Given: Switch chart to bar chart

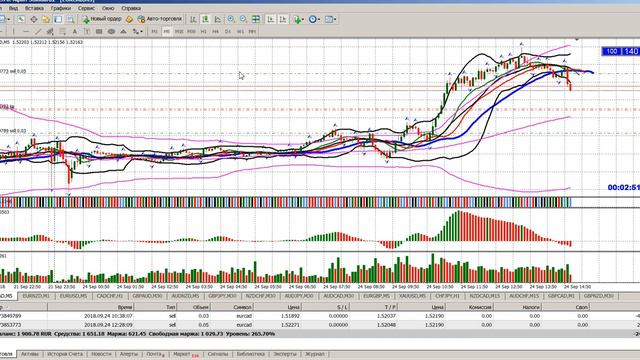Looking at the screenshot, I should tap(193, 19).
